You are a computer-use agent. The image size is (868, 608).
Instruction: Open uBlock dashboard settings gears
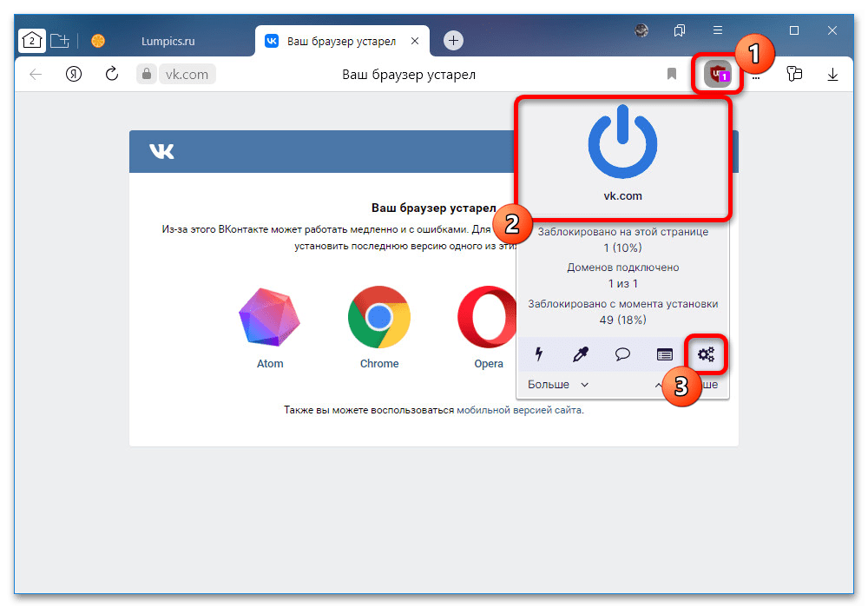[x=706, y=354]
